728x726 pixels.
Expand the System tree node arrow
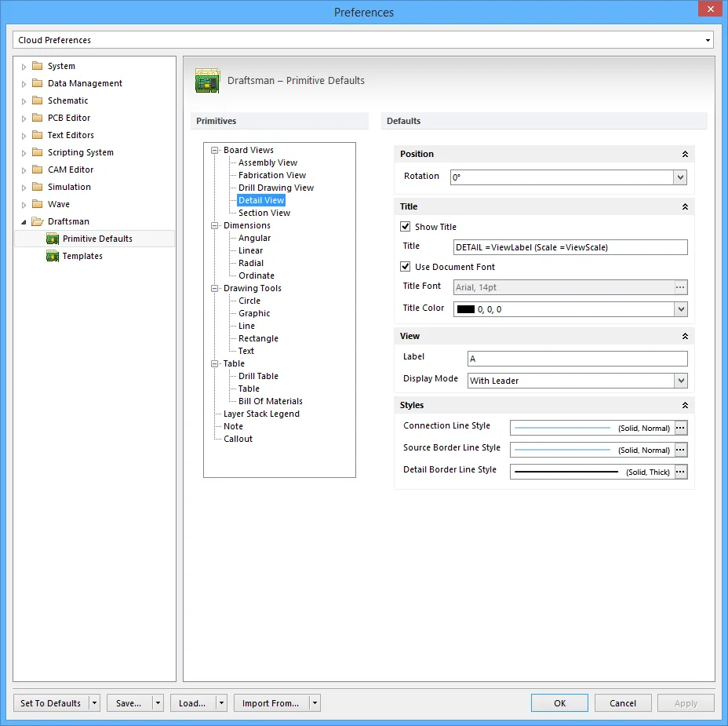(24, 67)
